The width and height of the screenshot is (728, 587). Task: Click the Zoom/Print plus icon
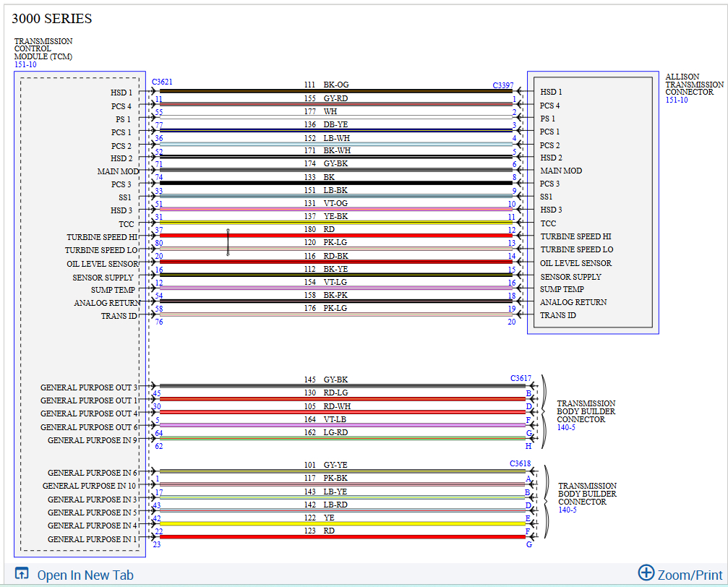(x=646, y=573)
